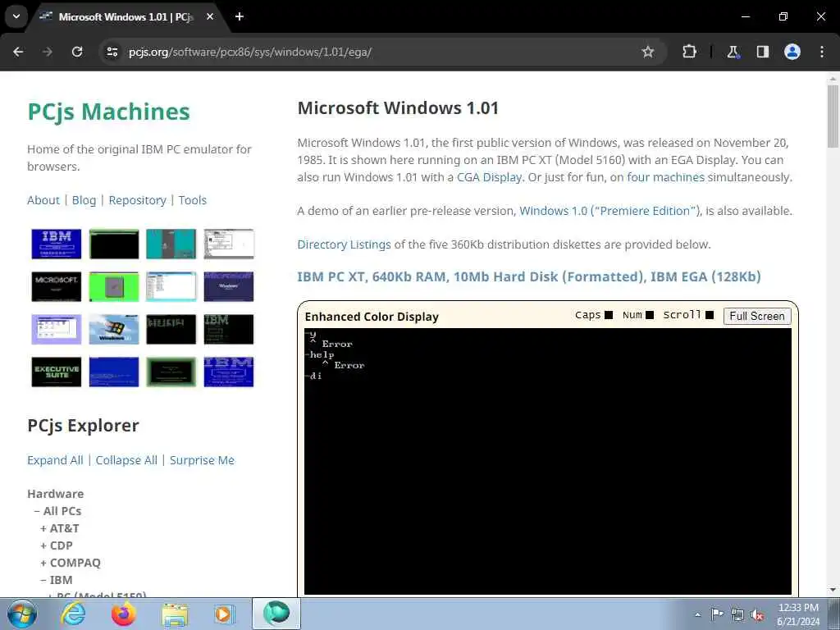Click the page vertical scrollbar thumb
The width and height of the screenshot is (840, 630).
click(x=833, y=116)
